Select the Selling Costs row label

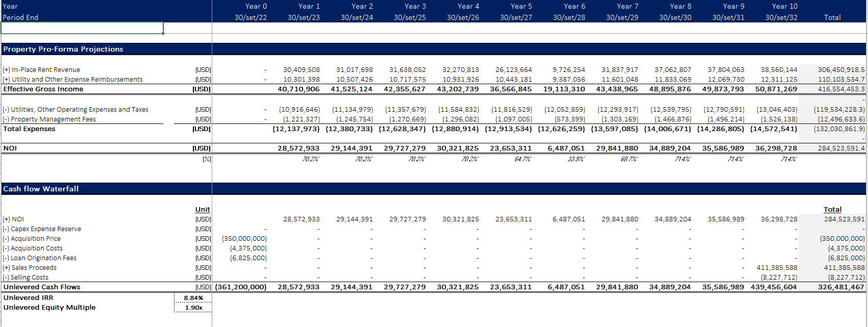point(26,278)
